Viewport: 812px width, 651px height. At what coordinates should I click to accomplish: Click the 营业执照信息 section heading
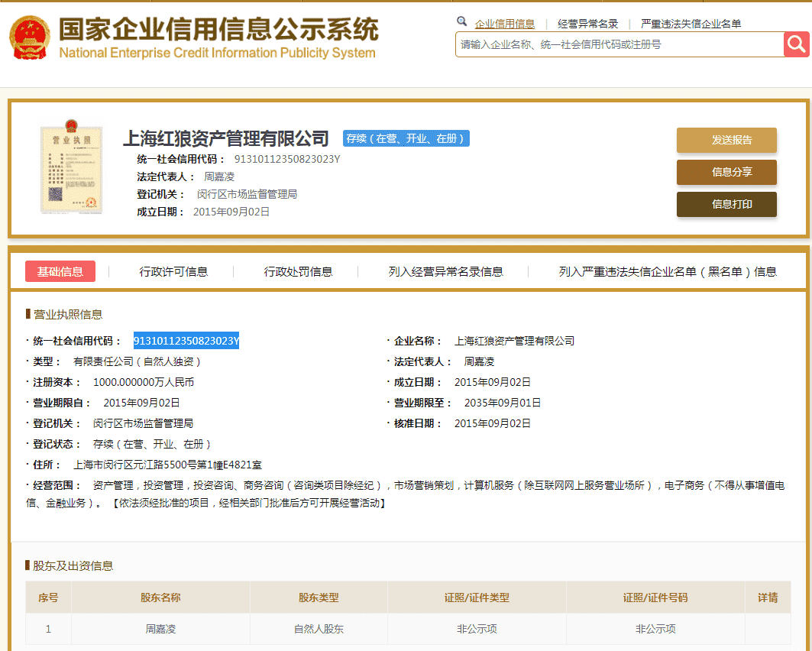click(x=68, y=314)
